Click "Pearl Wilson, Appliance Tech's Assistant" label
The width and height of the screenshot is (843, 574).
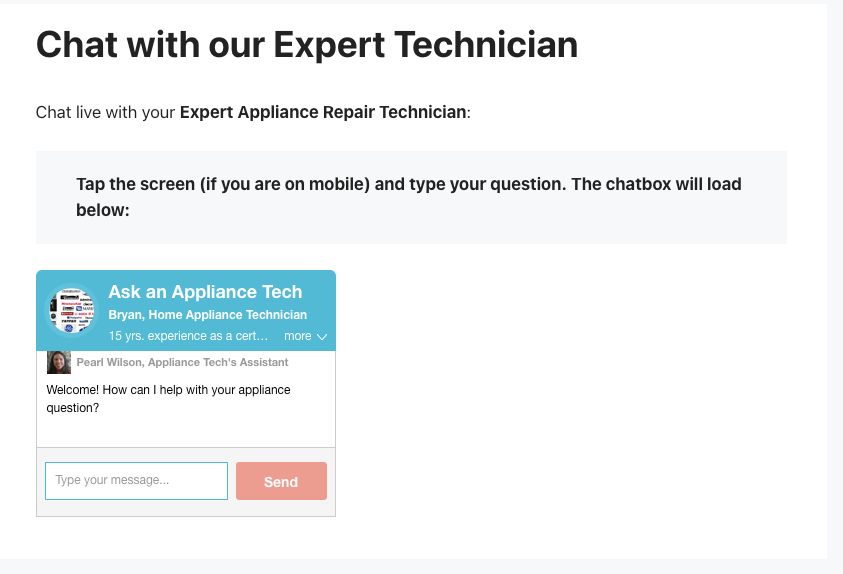coord(182,362)
